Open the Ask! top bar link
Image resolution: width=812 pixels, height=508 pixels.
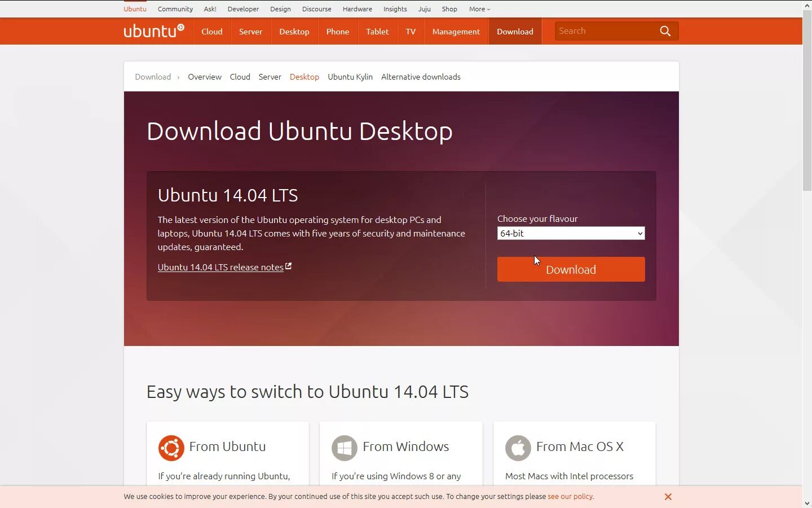coord(210,9)
